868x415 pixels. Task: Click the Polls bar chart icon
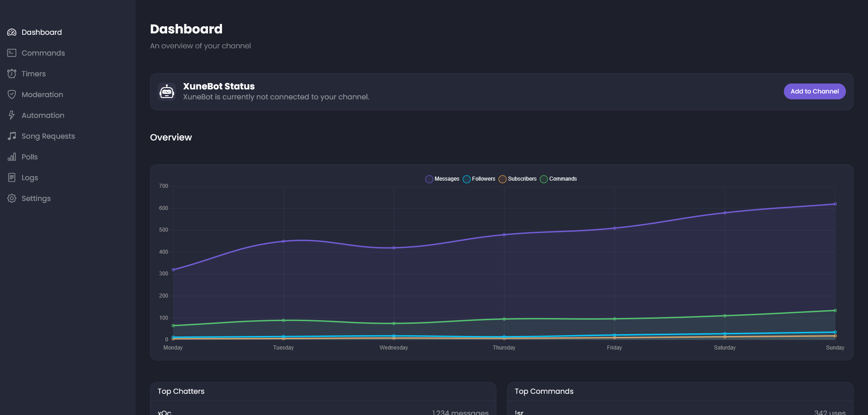[12, 157]
